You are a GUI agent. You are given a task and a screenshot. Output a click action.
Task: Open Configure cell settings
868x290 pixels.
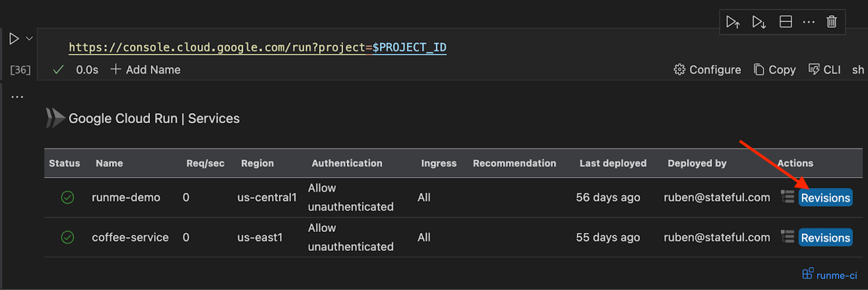click(707, 70)
